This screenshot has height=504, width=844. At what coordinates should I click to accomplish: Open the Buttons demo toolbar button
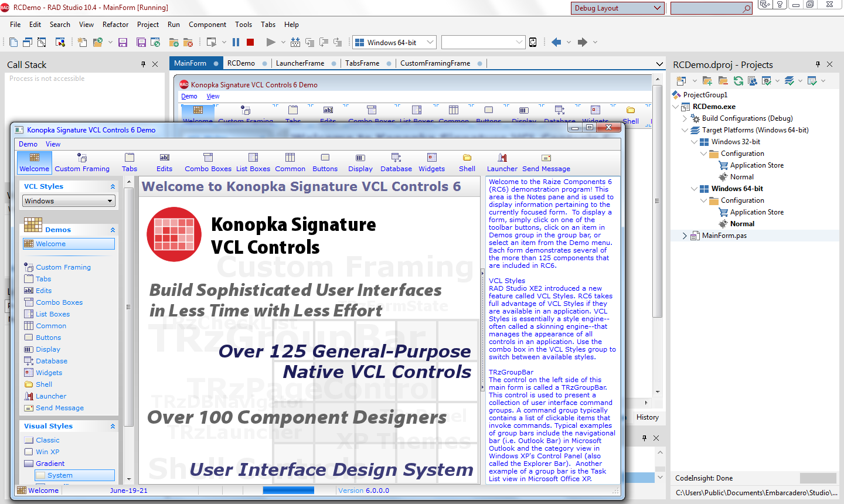tap(325, 163)
